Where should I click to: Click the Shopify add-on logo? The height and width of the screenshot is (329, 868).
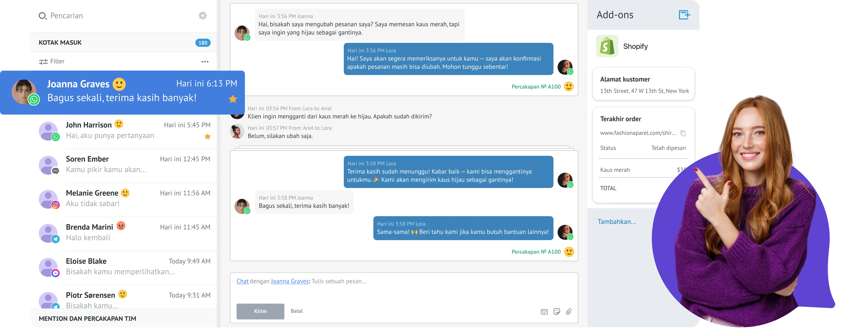point(607,46)
